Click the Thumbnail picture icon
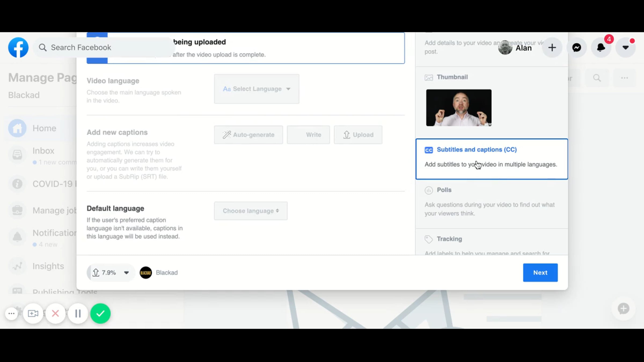 pos(429,78)
